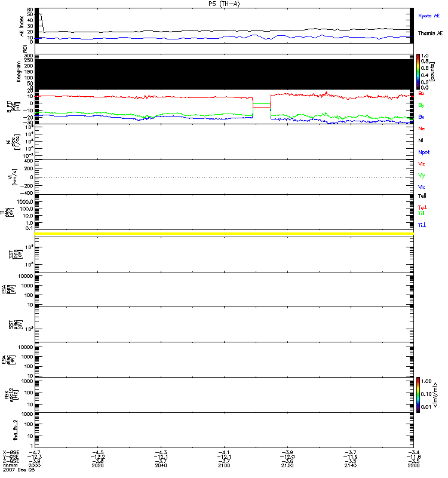Click the 2020 time axis label
Viewport: 448px width, 478px height.
(x=97, y=465)
